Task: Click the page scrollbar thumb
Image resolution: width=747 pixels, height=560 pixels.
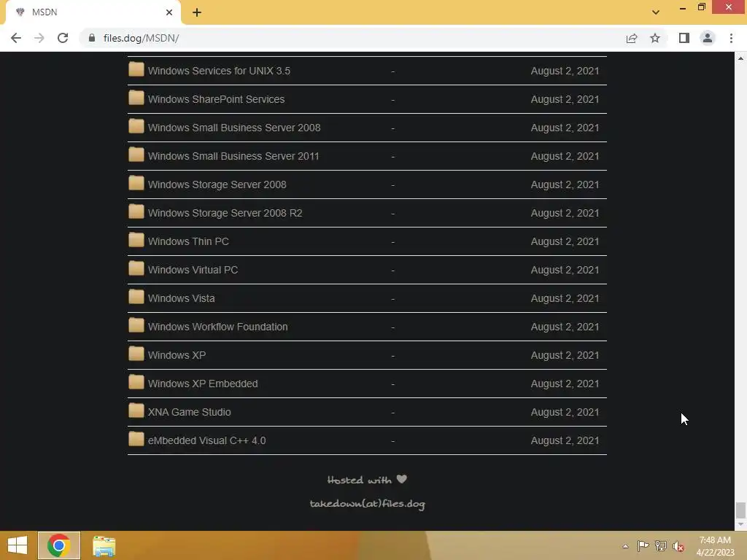Action: pos(740,510)
